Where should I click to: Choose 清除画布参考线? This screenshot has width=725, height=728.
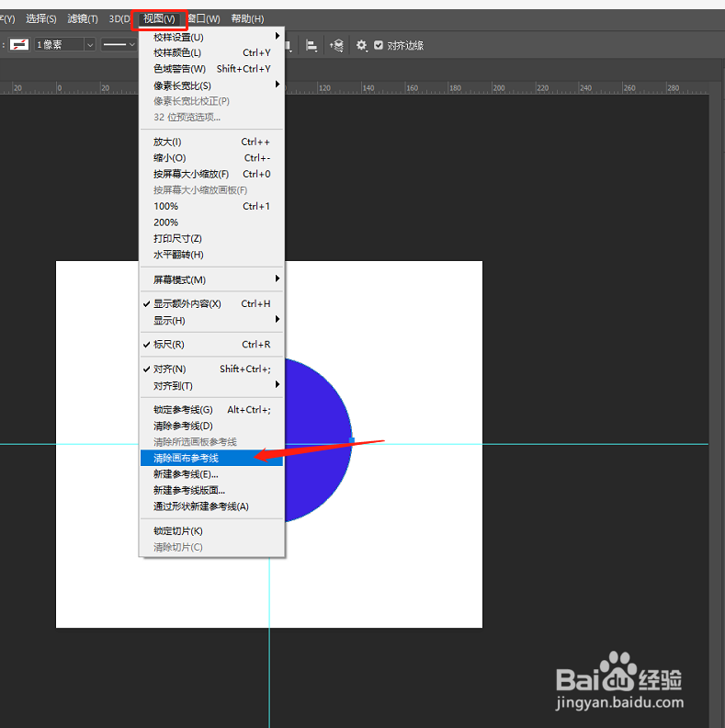click(211, 459)
